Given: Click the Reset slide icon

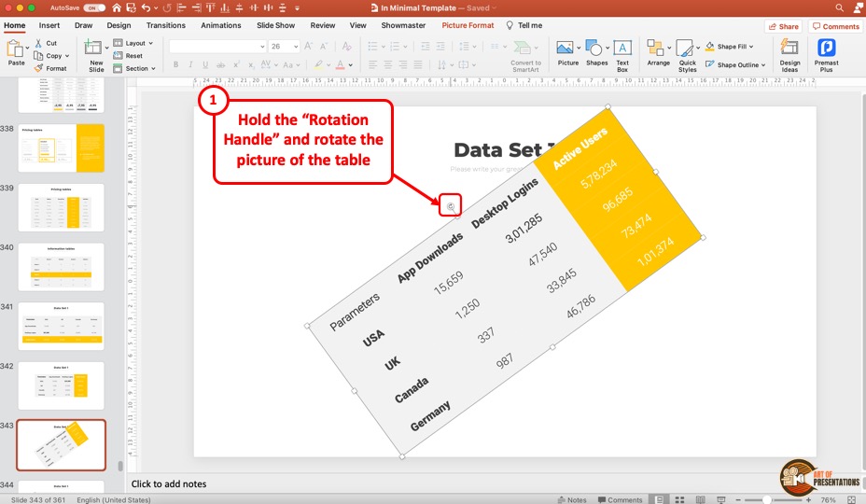Looking at the screenshot, I should coord(118,55).
